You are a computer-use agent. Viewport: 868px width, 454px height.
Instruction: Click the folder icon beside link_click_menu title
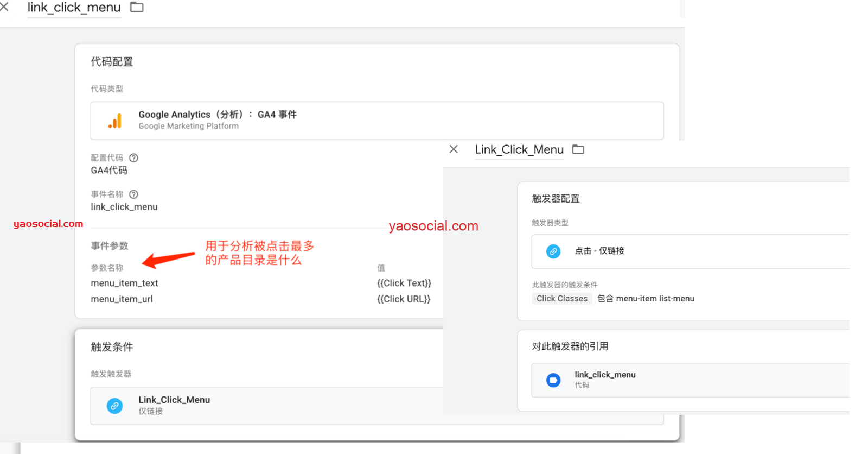click(x=137, y=7)
